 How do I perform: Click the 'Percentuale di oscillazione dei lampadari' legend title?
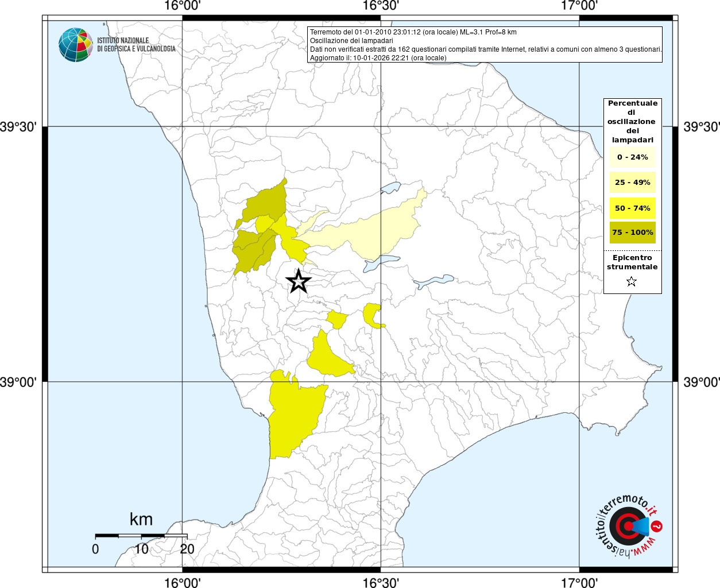[x=633, y=122]
